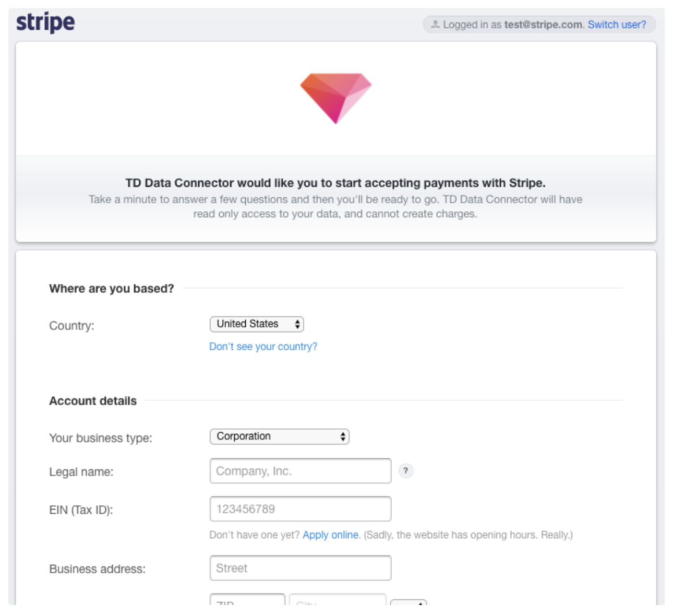The image size is (673, 616).
Task: Focus the Legal name input field
Action: tap(300, 471)
